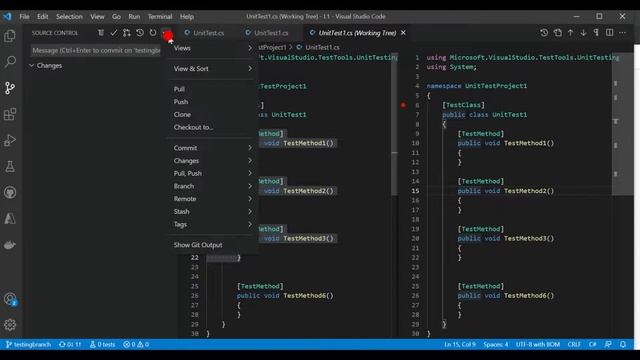
Task: Expand the Tags submenu
Action: click(213, 224)
